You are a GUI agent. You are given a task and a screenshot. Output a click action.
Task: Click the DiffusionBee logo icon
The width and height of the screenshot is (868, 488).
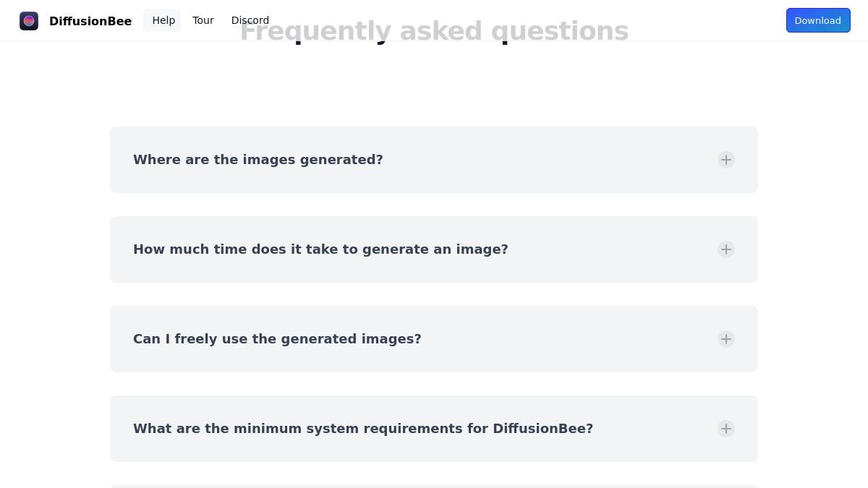click(29, 21)
